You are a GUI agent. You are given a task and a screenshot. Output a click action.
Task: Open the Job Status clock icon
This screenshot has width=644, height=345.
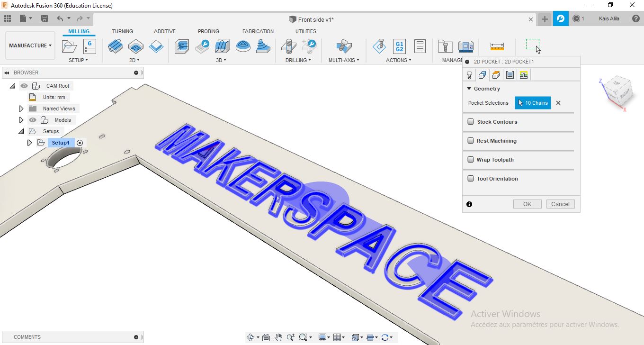(x=576, y=18)
